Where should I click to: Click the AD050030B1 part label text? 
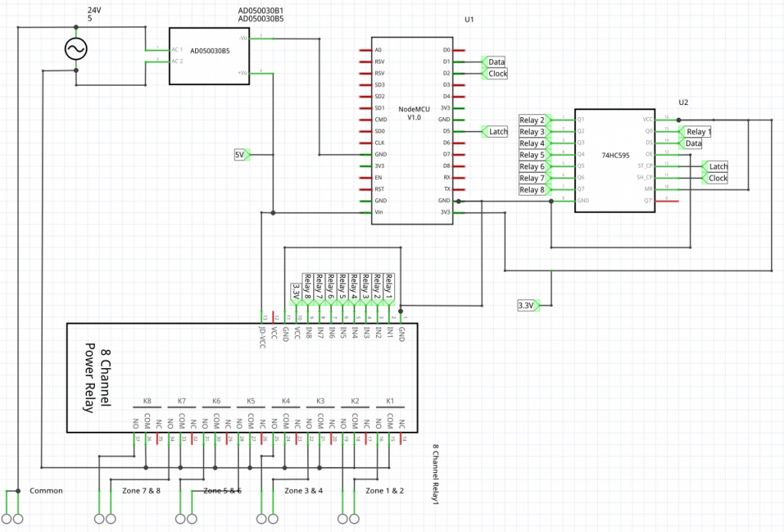pos(261,11)
